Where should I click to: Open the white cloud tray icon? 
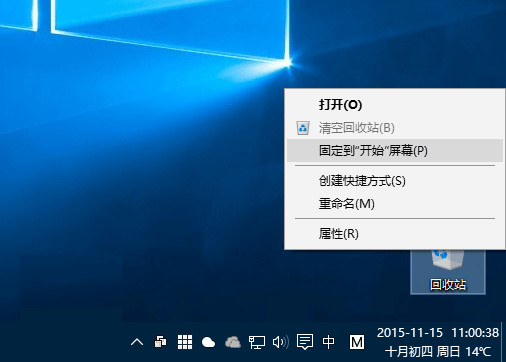click(x=209, y=342)
